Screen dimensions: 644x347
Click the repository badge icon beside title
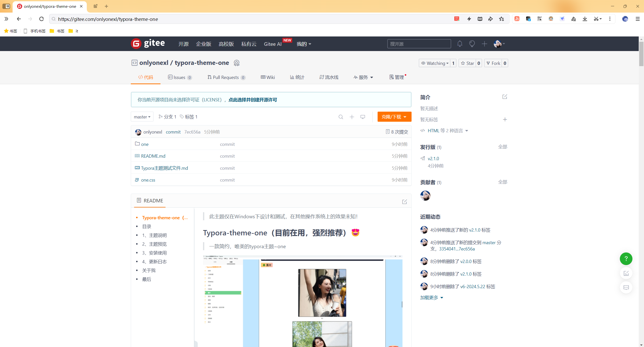click(x=236, y=63)
